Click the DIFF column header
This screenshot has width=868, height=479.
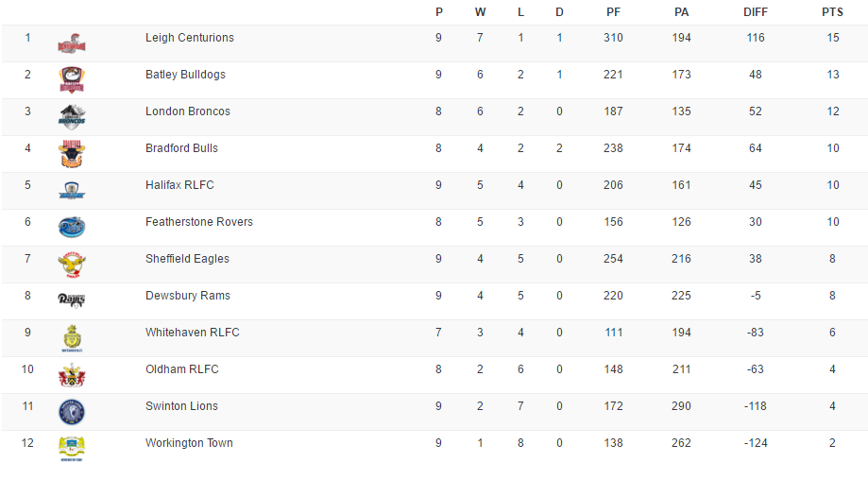coord(755,12)
